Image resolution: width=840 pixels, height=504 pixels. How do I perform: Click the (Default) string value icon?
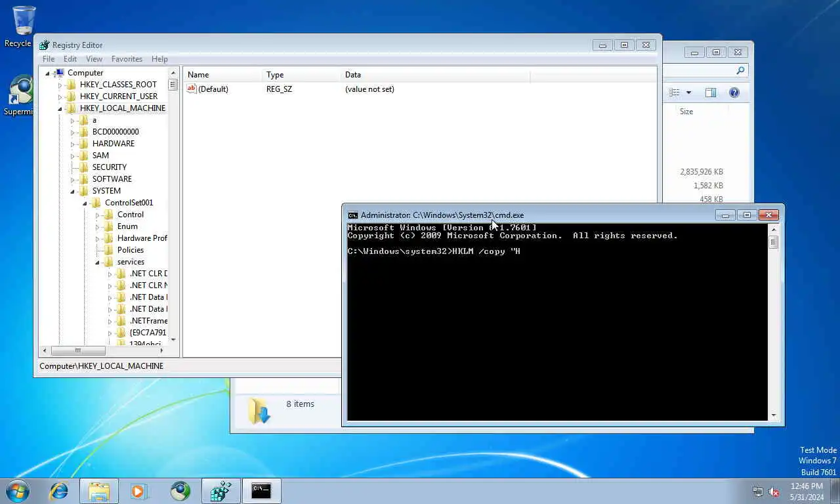coord(192,89)
